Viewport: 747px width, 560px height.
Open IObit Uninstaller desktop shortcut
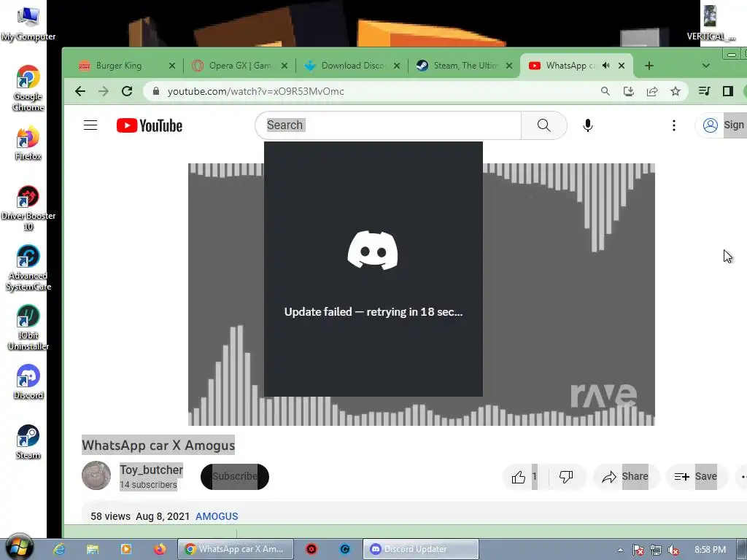pyautogui.click(x=28, y=328)
